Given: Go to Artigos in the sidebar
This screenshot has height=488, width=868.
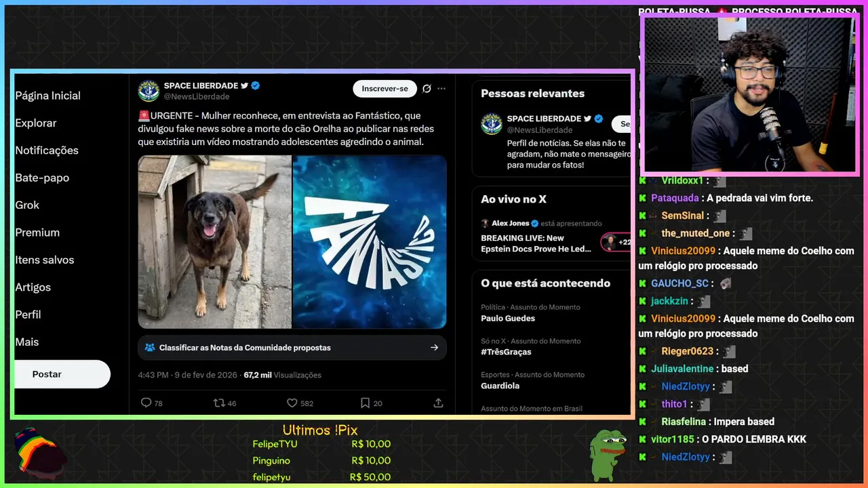Looking at the screenshot, I should tap(33, 287).
